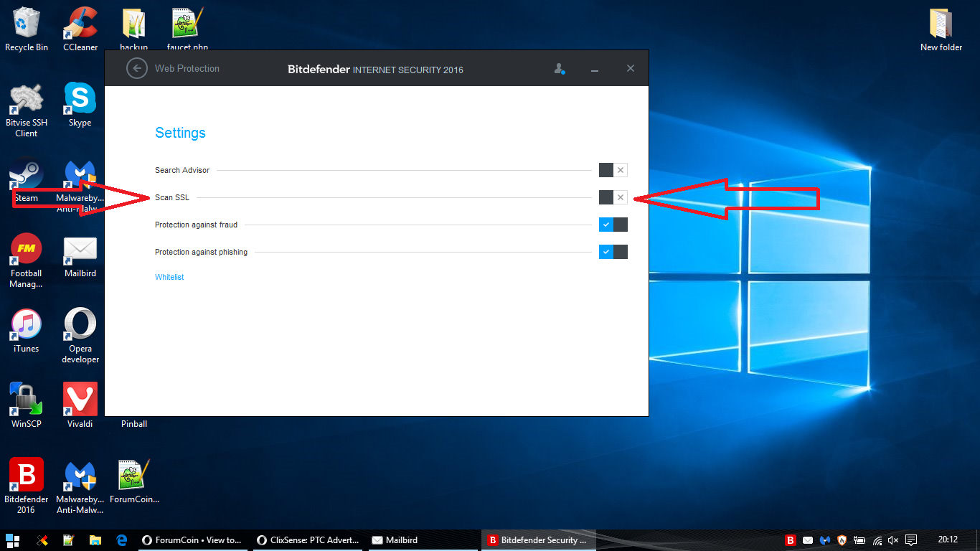Open the Whitelist link
Viewport: 980px width, 551px height.
[169, 277]
